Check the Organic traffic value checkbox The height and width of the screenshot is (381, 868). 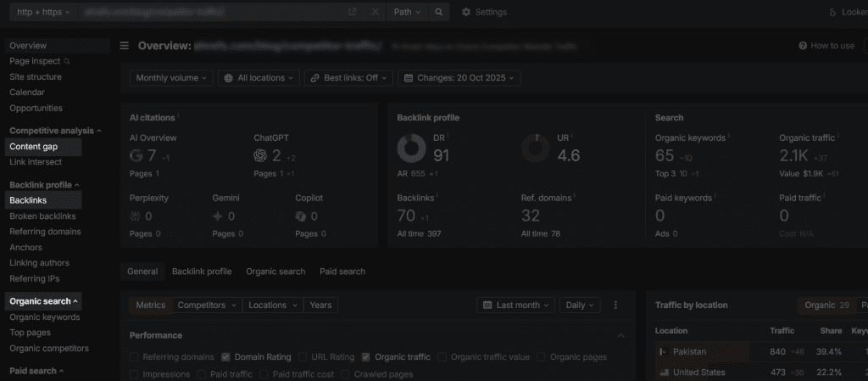point(442,357)
